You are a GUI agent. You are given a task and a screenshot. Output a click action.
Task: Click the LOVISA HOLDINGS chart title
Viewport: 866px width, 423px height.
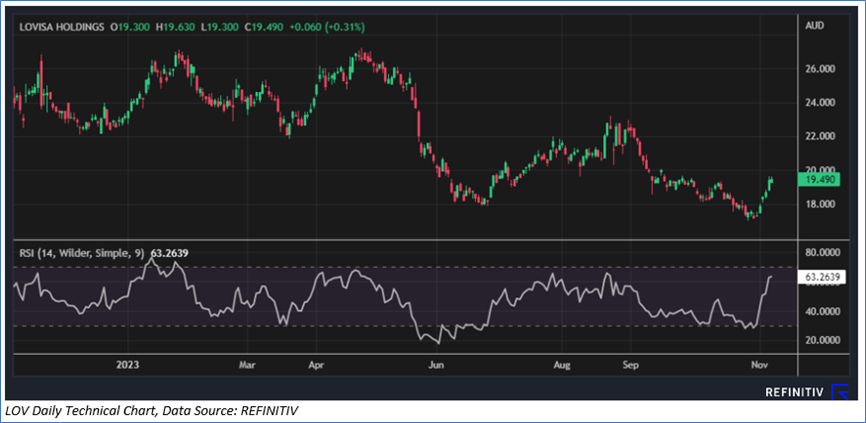pos(62,27)
